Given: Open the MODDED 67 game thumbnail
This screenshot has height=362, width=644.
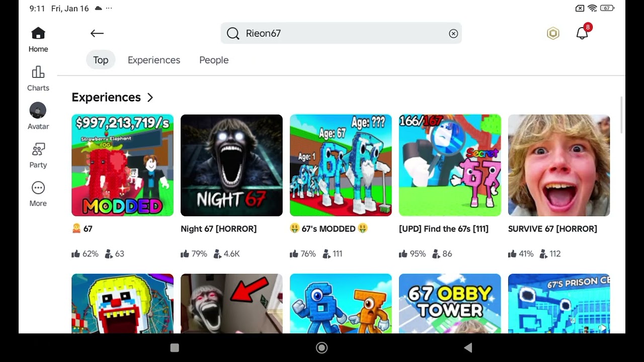Looking at the screenshot, I should pyautogui.click(x=122, y=165).
